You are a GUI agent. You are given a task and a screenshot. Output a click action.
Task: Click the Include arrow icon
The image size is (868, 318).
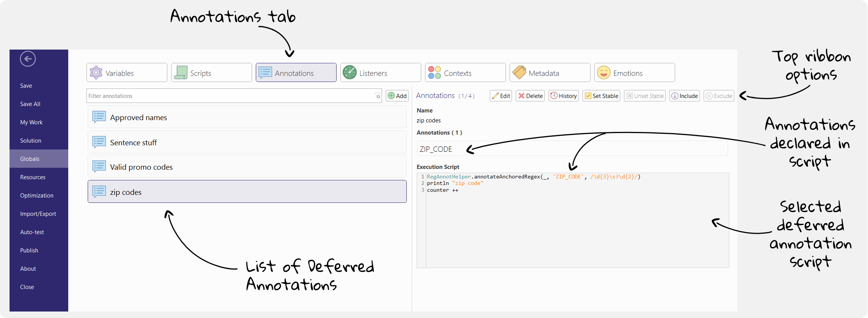pyautogui.click(x=675, y=96)
